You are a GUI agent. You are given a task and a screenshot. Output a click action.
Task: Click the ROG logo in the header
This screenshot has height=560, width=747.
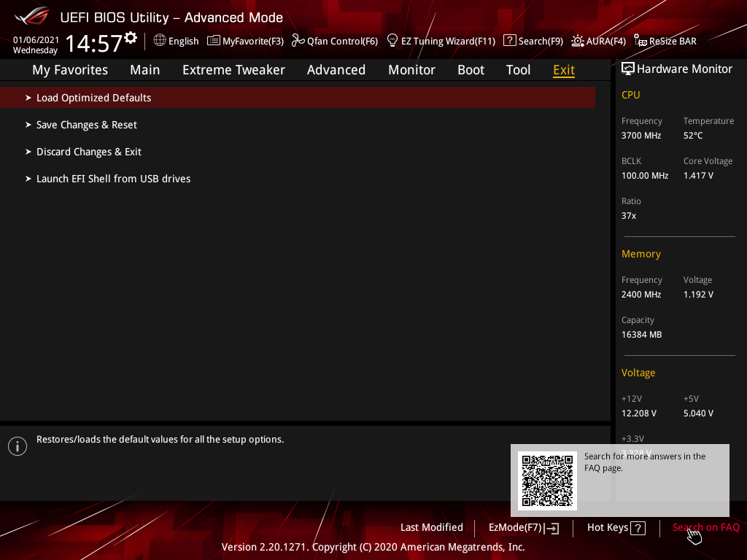click(x=32, y=16)
